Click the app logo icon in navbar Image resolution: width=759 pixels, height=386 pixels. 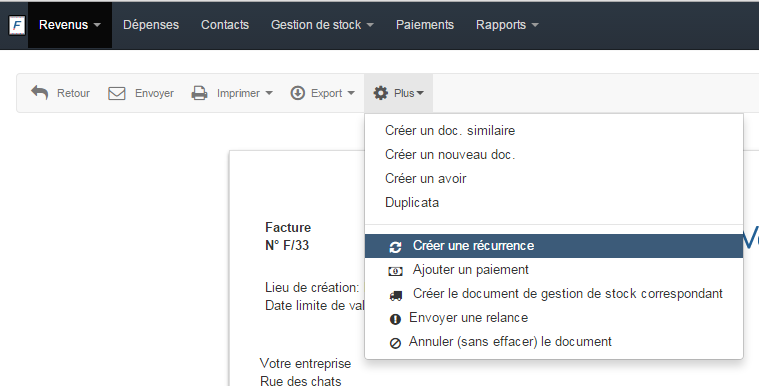click(17, 25)
